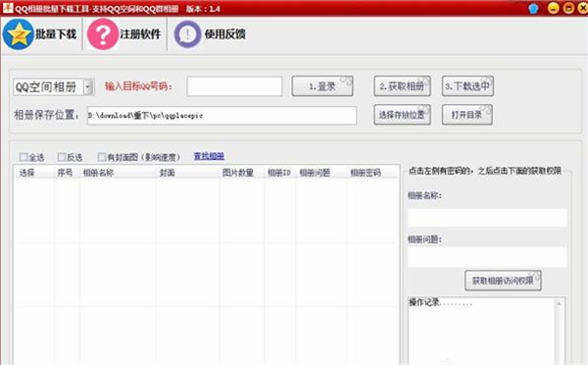Click the 选择 column header
Image resolution: width=588 pixels, height=365 pixels.
(x=27, y=173)
